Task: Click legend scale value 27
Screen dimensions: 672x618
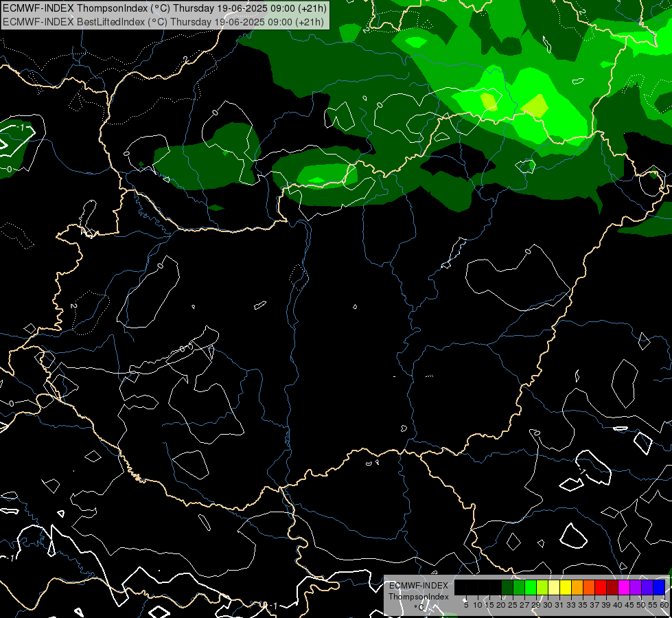Action: click(524, 605)
